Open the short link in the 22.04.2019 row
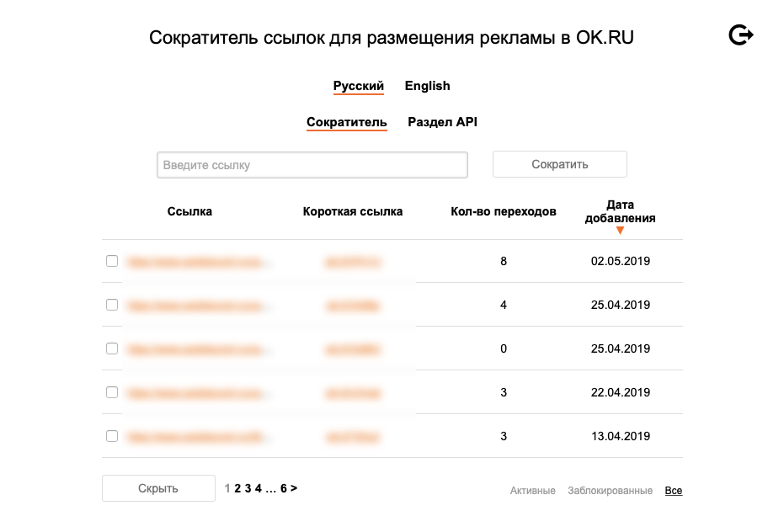784x532 pixels. pos(353,393)
